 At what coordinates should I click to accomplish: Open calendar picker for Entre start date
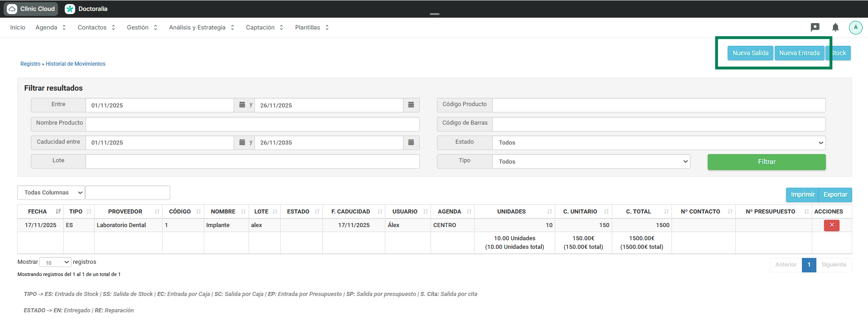242,105
